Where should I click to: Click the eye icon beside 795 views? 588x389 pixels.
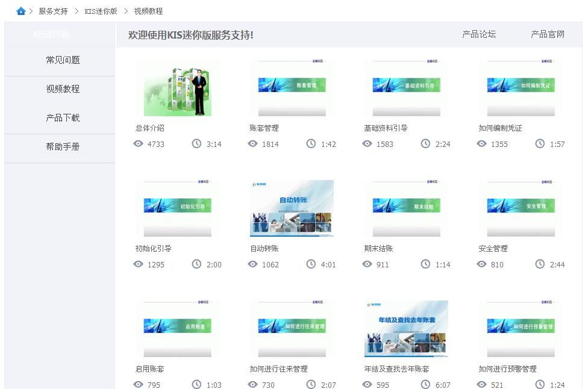[x=139, y=385]
